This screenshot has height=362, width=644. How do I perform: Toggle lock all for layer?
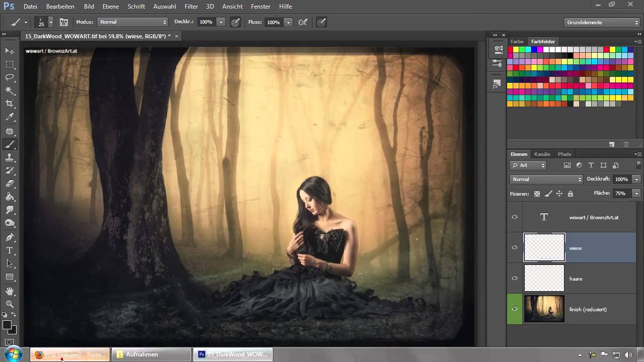click(x=570, y=194)
